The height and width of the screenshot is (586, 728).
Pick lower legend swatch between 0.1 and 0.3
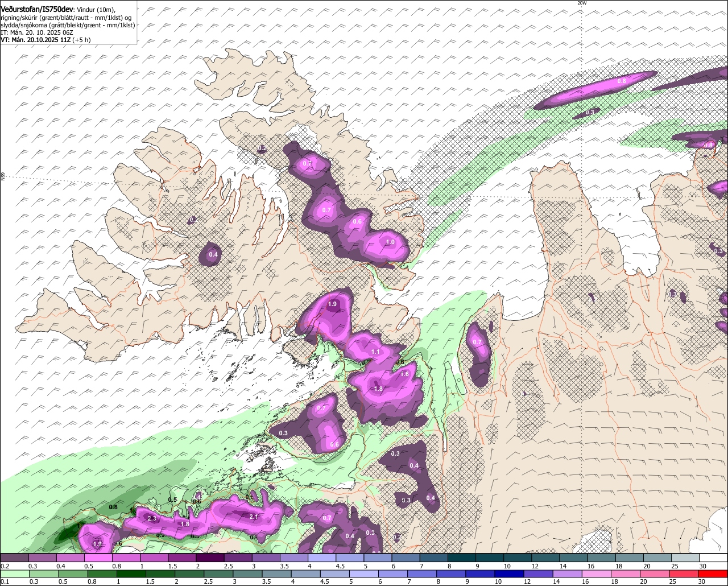tap(15, 574)
